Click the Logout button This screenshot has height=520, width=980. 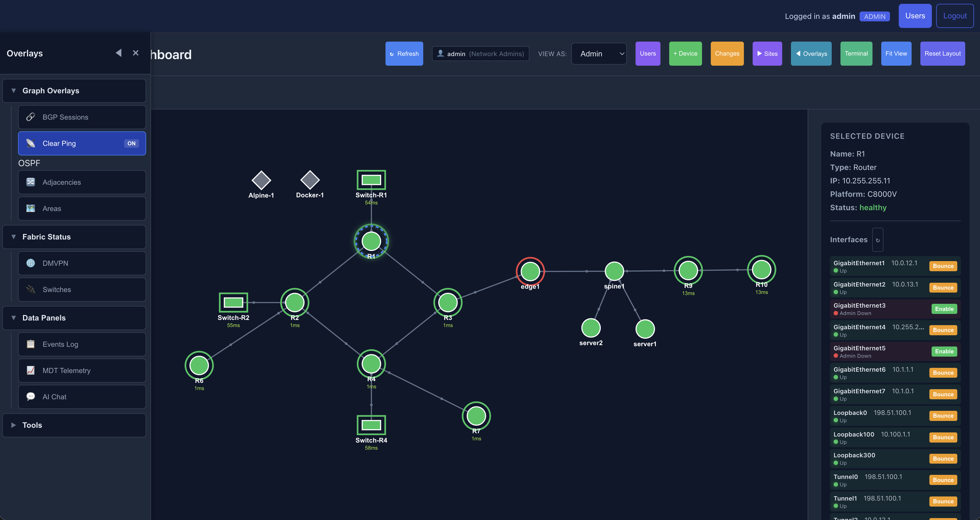[x=955, y=16]
